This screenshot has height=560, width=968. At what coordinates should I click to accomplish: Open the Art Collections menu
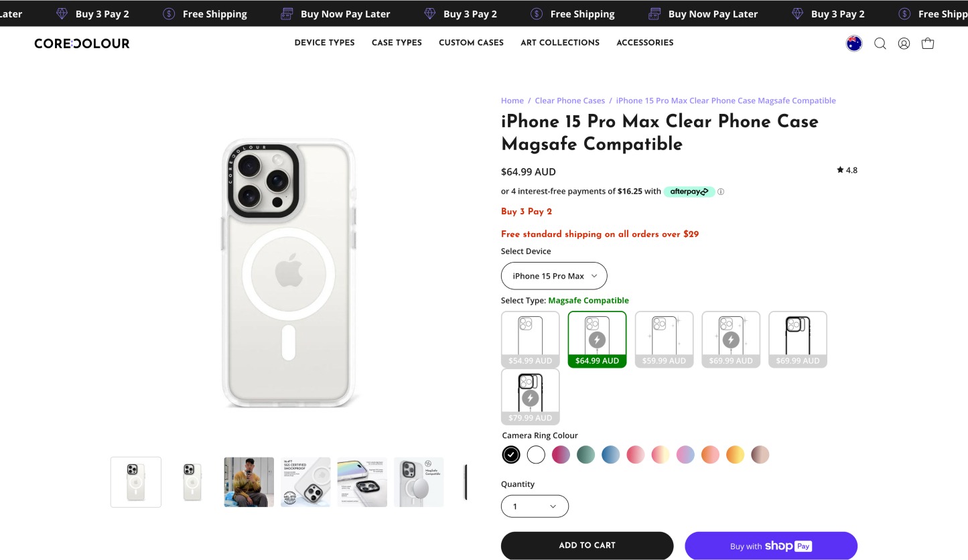[x=560, y=42]
